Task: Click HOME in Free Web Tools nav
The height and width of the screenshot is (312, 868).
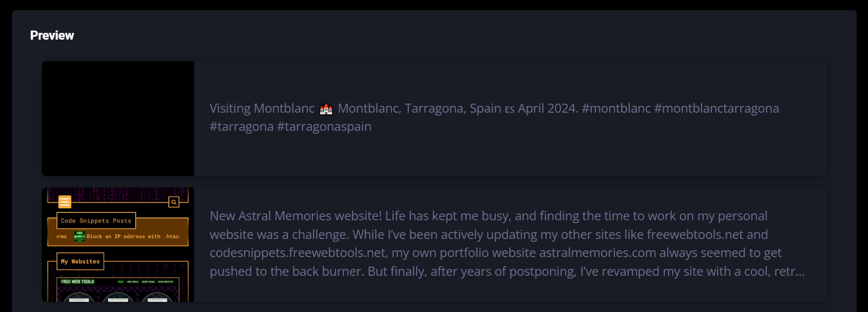Action: (121, 281)
